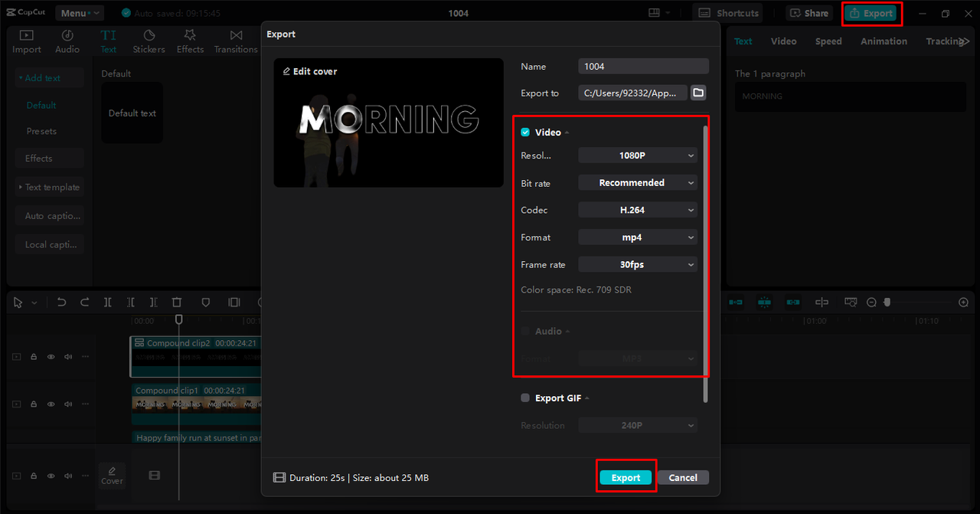The height and width of the screenshot is (514, 980).
Task: Click the zoom-out magnifier on timeline
Action: pyautogui.click(x=871, y=303)
